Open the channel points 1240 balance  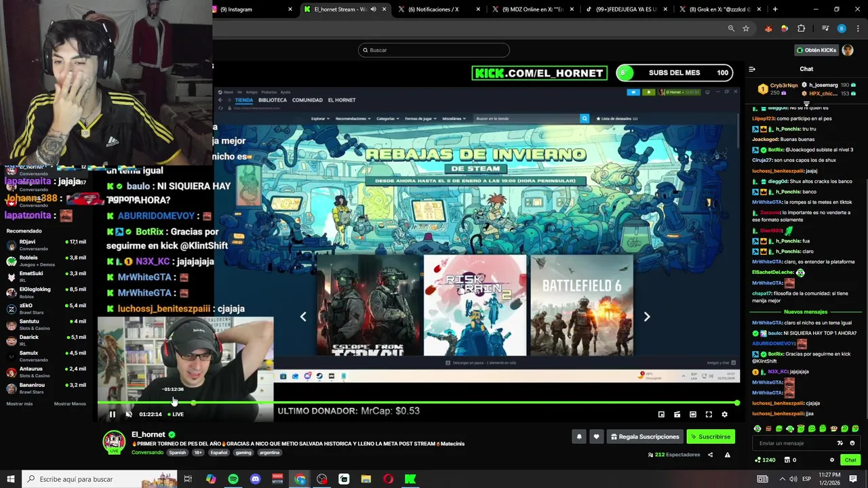click(764, 460)
